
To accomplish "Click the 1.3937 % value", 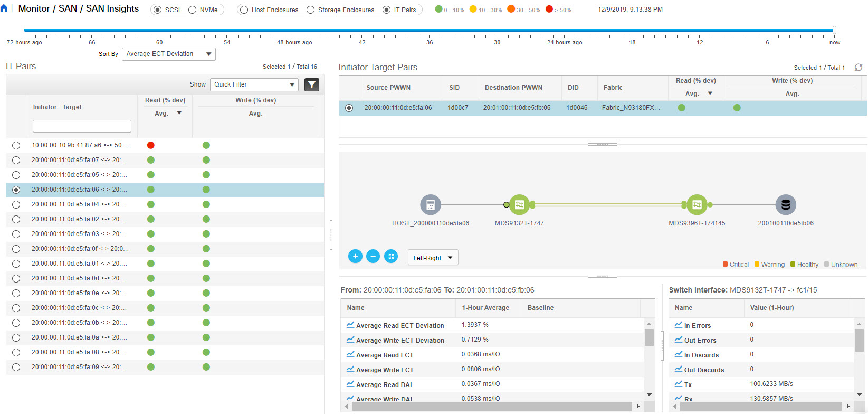I will point(475,325).
